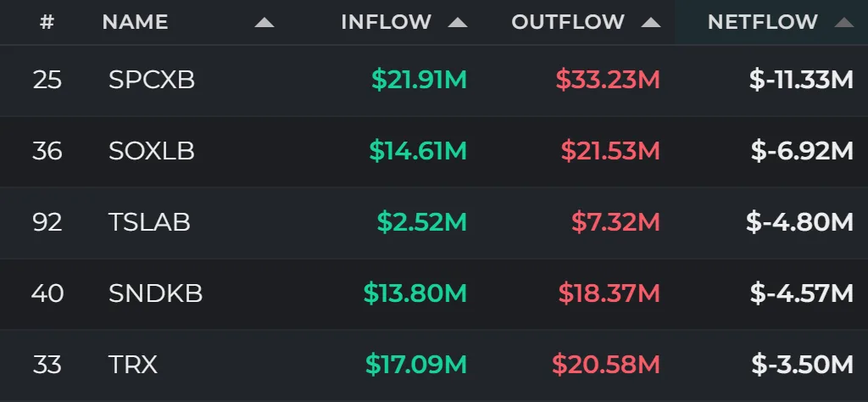Click the NAME column header

click(135, 22)
